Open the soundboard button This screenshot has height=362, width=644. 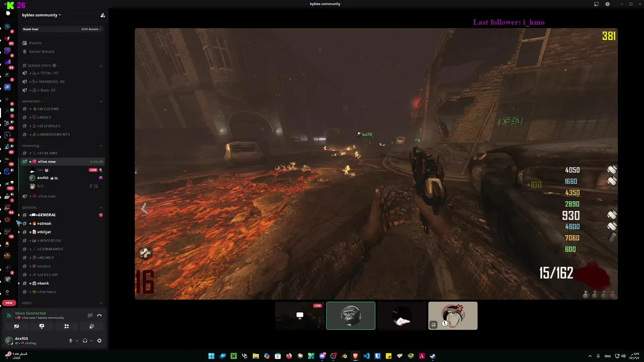[x=92, y=326]
